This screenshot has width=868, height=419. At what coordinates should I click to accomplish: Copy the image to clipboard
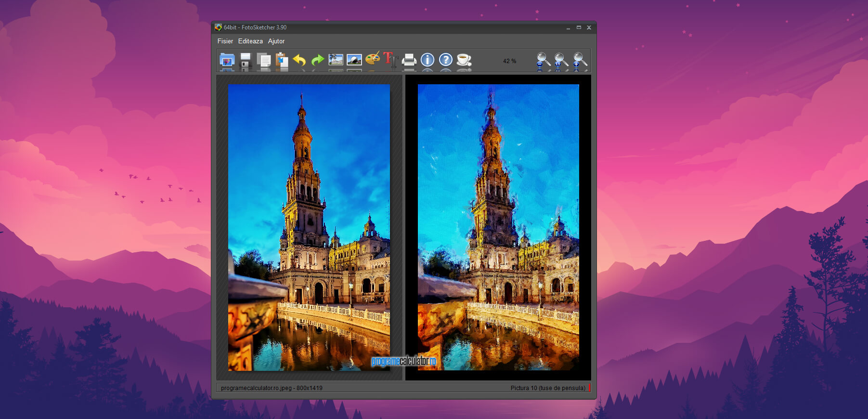pos(264,60)
